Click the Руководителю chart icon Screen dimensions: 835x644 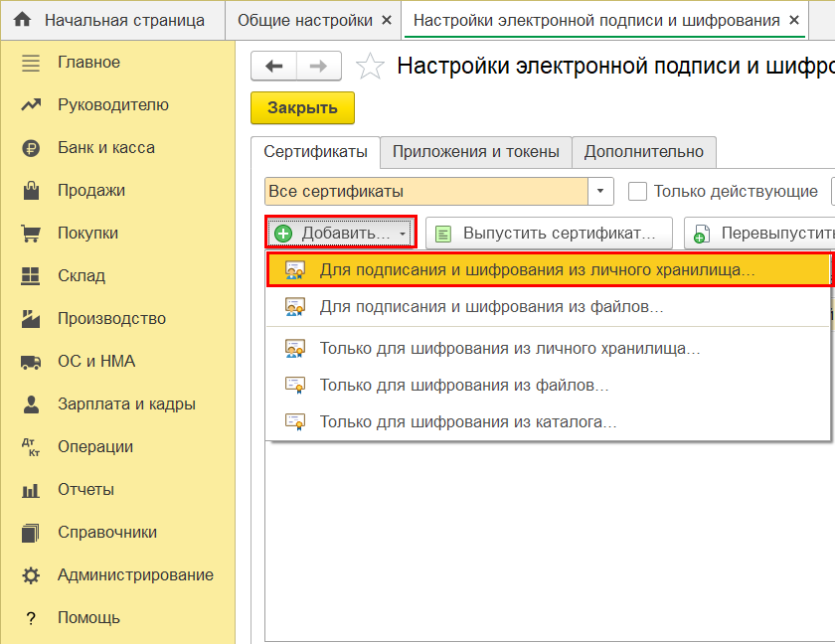31,105
